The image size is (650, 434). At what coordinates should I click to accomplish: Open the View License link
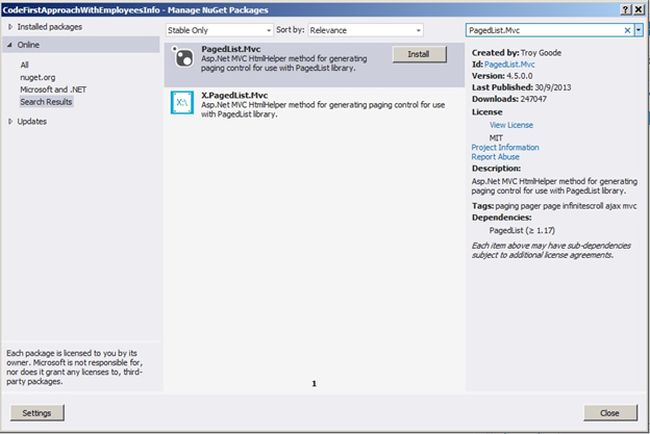pyautogui.click(x=511, y=125)
